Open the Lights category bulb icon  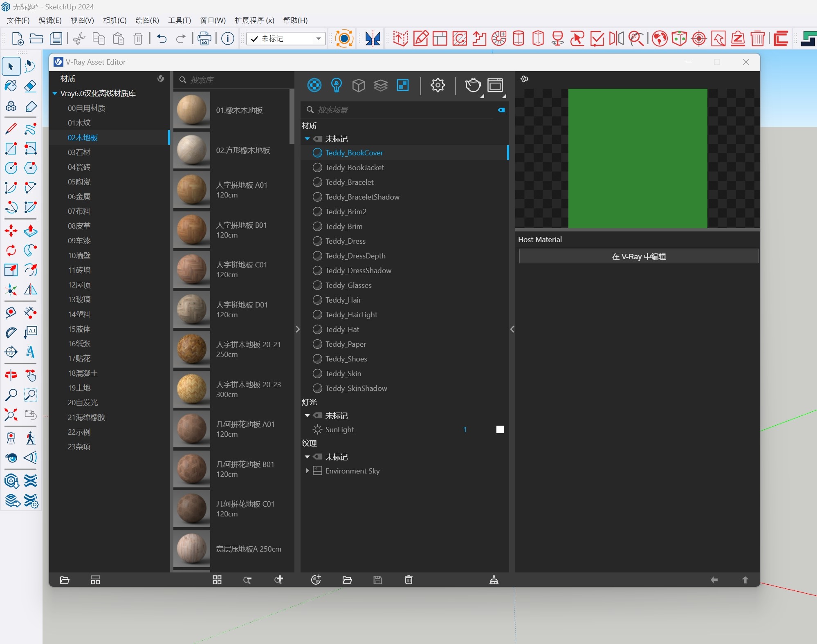336,85
